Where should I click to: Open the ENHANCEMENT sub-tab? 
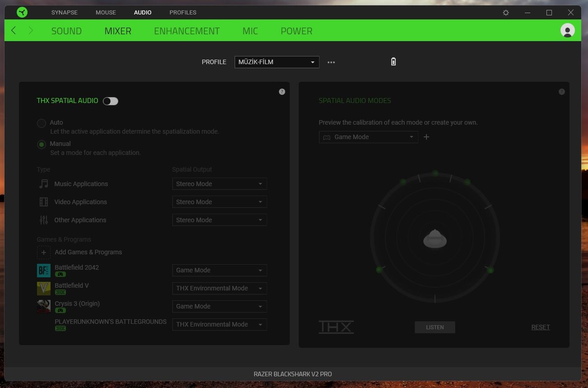[187, 31]
